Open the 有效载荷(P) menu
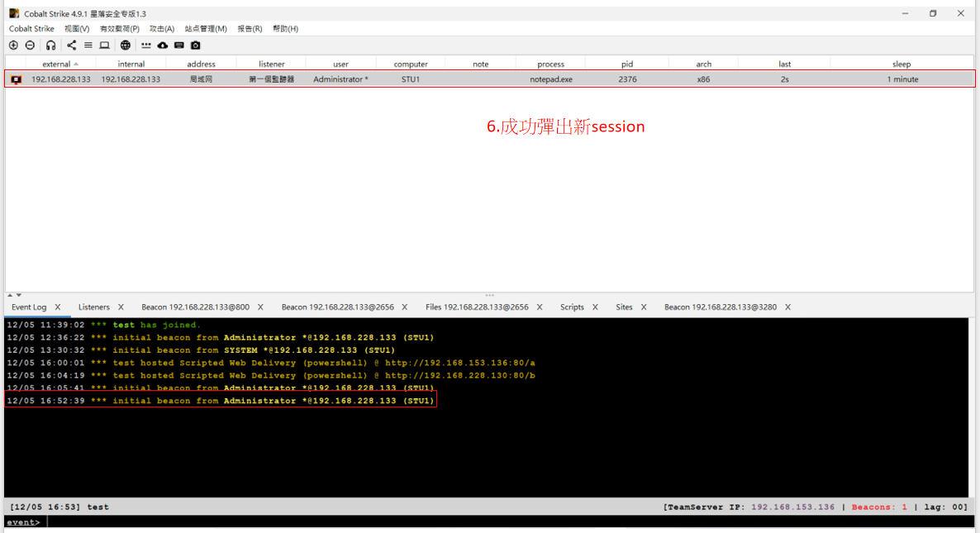 pos(119,29)
